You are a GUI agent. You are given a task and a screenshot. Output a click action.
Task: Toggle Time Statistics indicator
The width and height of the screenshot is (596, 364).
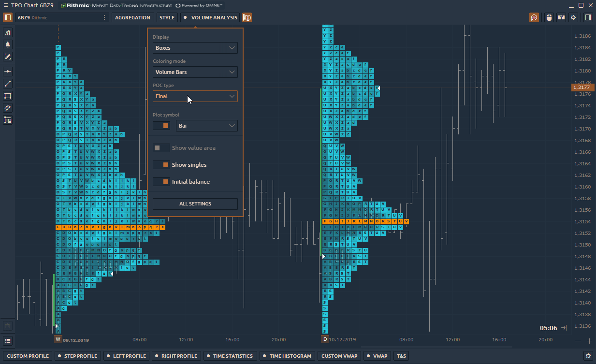(230, 356)
